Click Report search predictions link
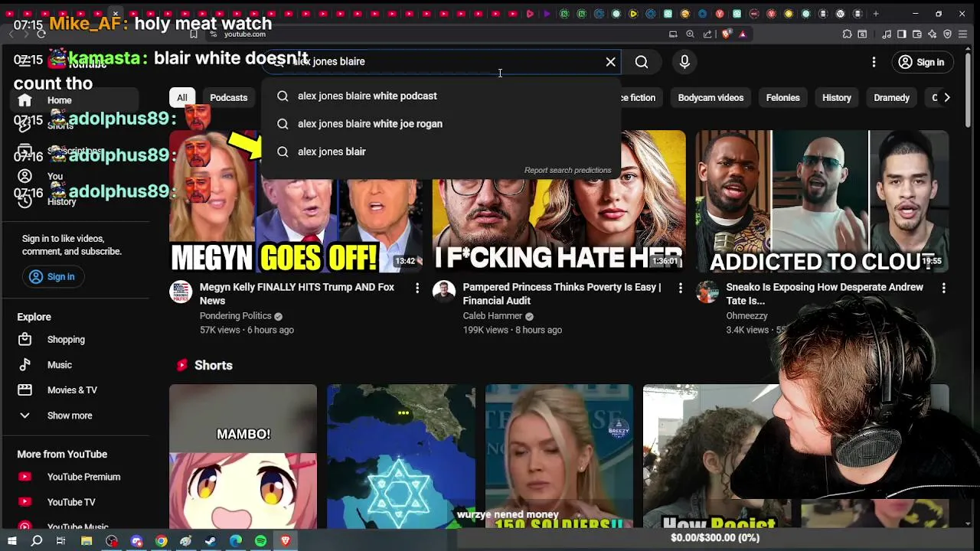 (x=567, y=170)
